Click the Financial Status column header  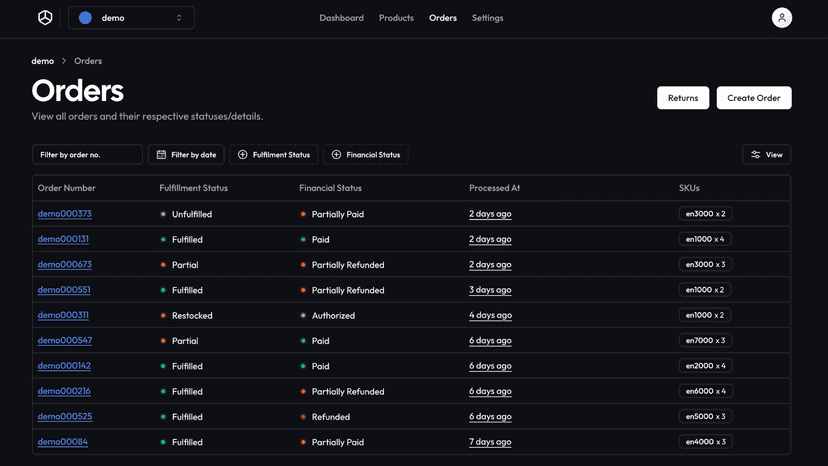pos(331,188)
